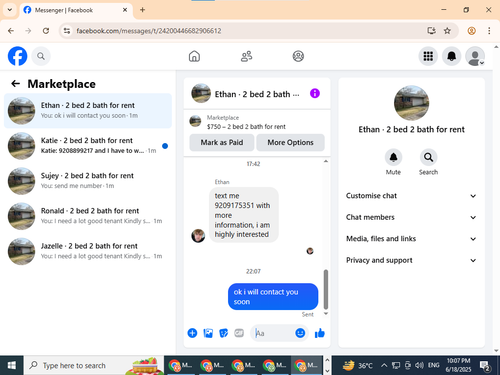The image size is (500, 375).
Task: Open Jazelle's conversation in the list
Action: coord(88,251)
